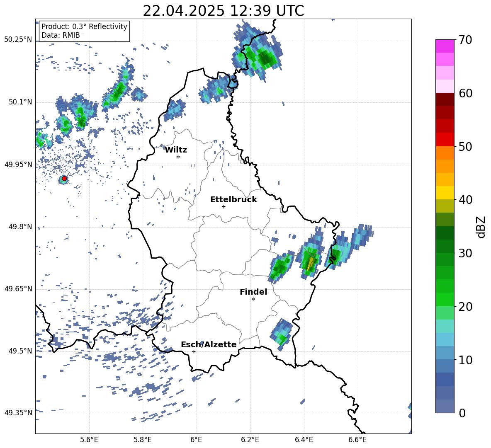Click the cross marker below Ettelbruck

(224, 206)
